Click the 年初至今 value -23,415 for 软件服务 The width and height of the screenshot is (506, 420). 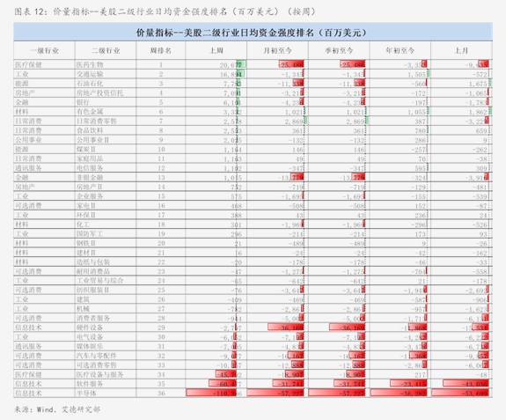coord(414,384)
